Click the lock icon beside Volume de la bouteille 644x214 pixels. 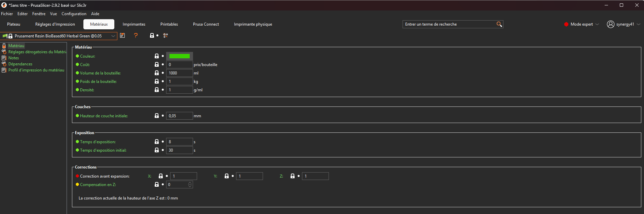pyautogui.click(x=157, y=73)
